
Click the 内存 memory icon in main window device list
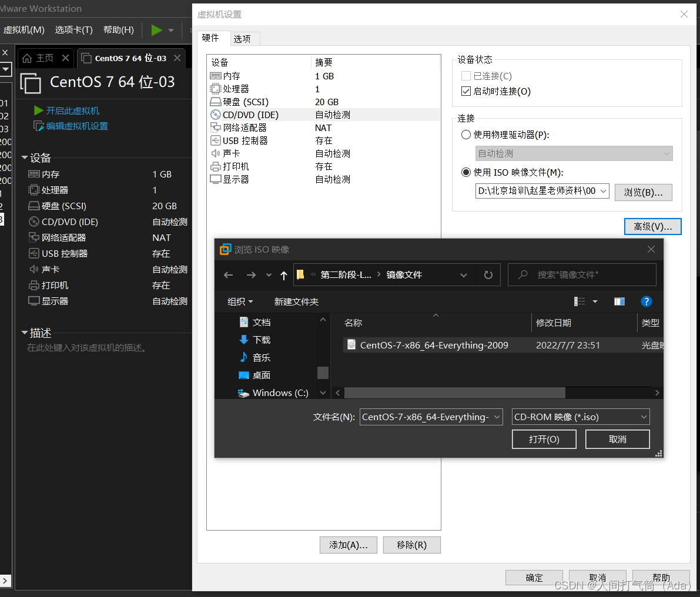point(34,174)
